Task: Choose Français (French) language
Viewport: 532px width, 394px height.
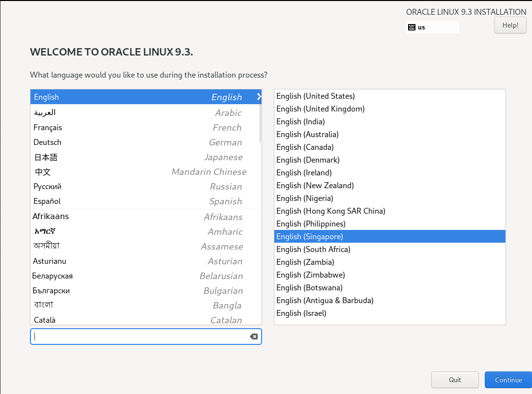Action: pyautogui.click(x=146, y=128)
